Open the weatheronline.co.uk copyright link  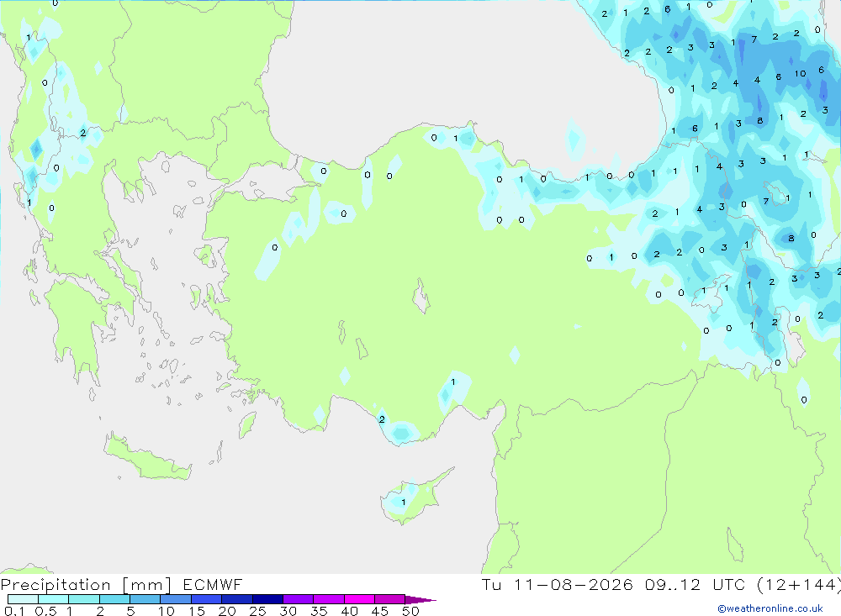click(770, 608)
